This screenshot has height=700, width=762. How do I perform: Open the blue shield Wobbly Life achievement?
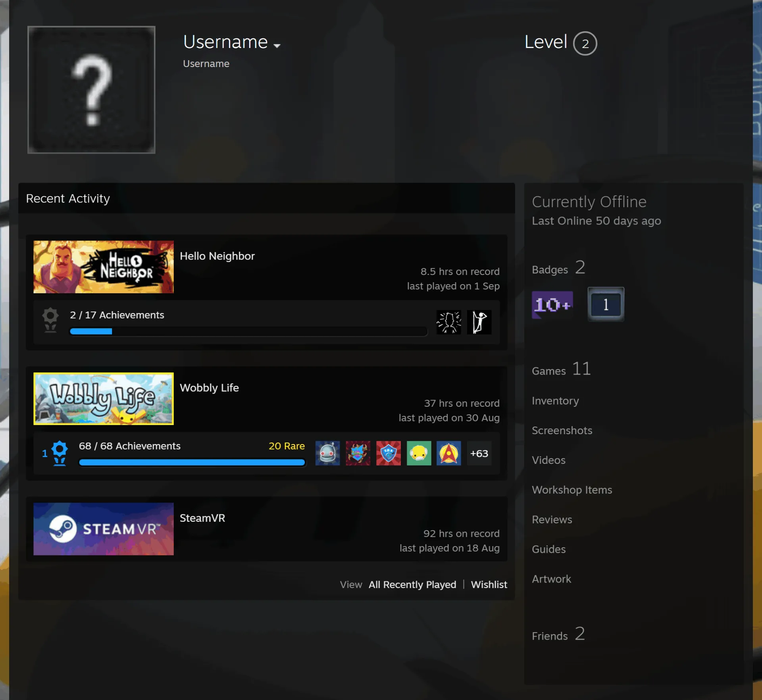tap(388, 453)
